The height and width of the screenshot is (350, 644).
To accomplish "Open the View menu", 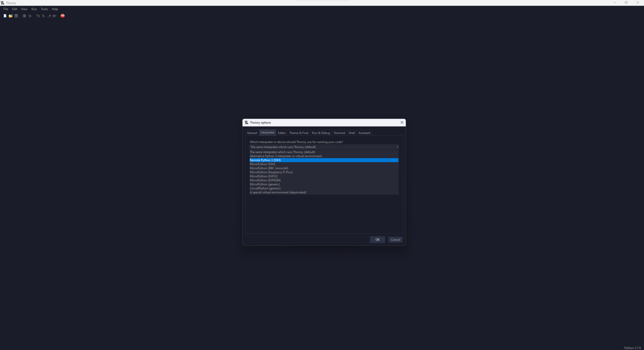I will point(24,9).
